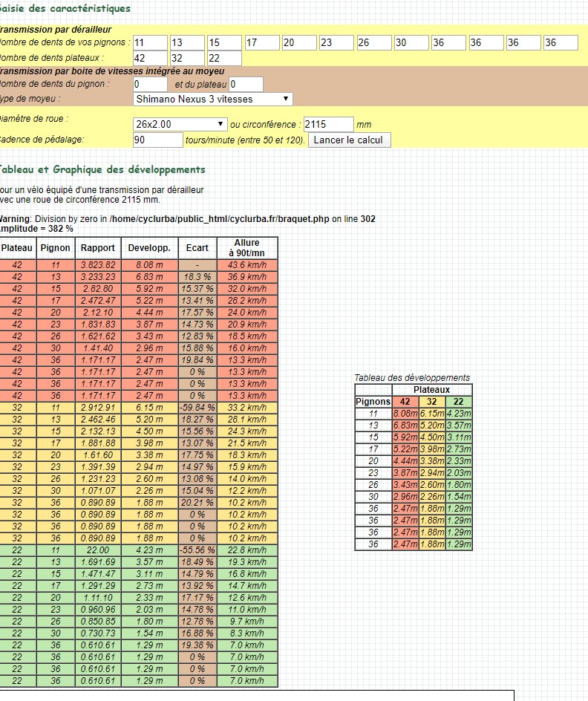This screenshot has height=701, width=588.
Task: Click the circumference input showing 2115
Action: (329, 124)
